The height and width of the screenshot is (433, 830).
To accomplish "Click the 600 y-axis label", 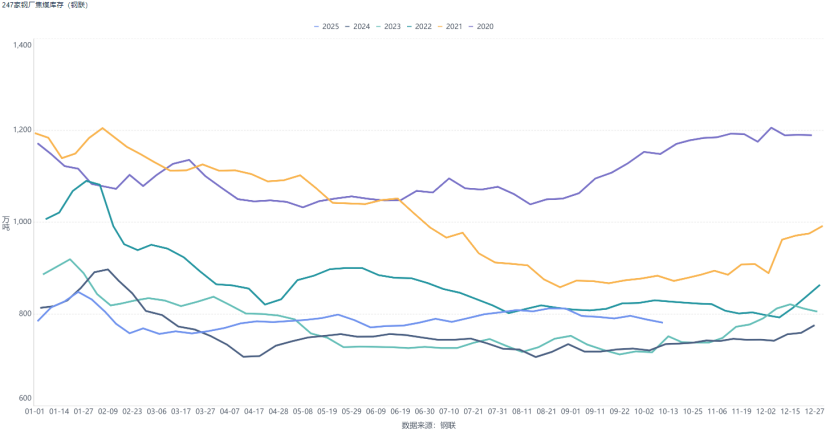I will 27,398.
